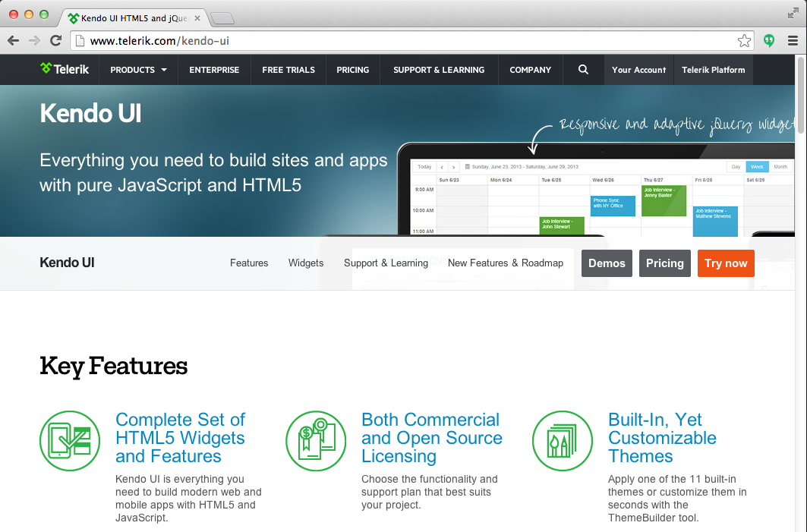The height and width of the screenshot is (532, 807).
Task: Click the browser forward arrow
Action: pyautogui.click(x=34, y=41)
